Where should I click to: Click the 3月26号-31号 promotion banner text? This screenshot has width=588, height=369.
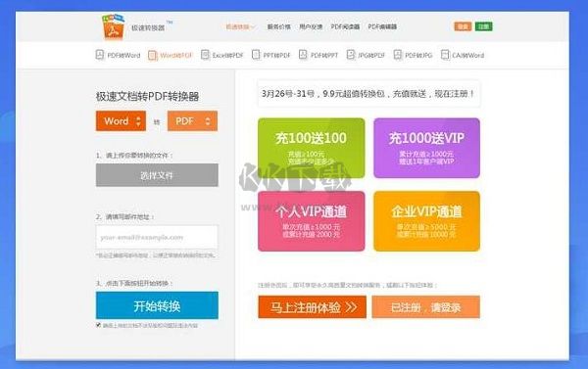pyautogui.click(x=368, y=94)
